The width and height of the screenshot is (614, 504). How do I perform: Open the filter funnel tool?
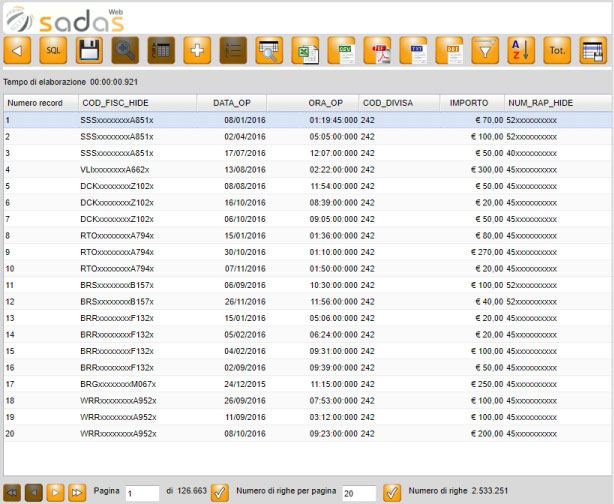click(485, 50)
